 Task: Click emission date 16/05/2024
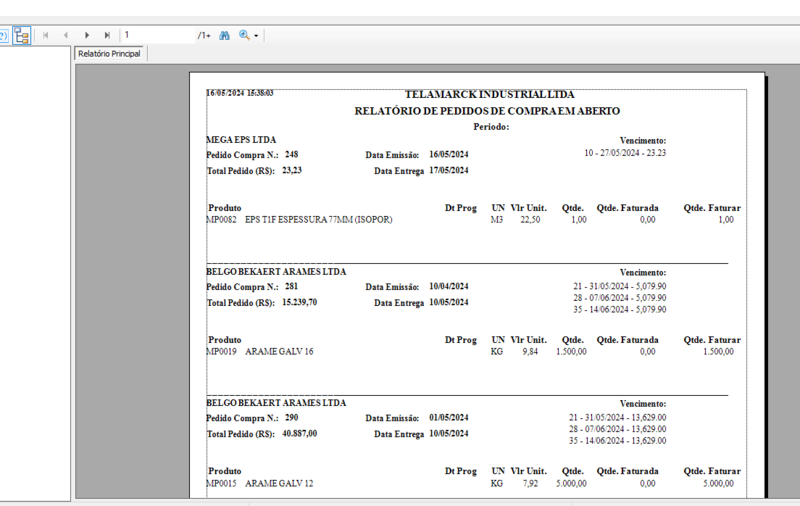coord(448,155)
